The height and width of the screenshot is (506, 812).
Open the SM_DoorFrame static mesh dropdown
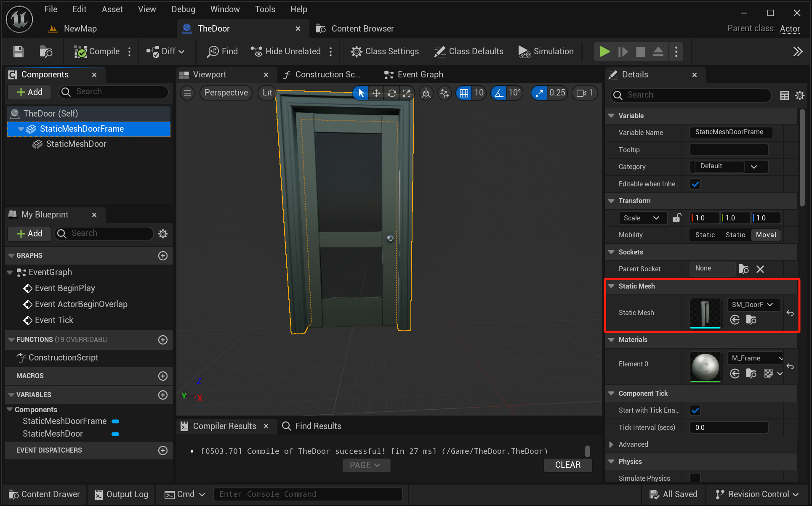753,305
